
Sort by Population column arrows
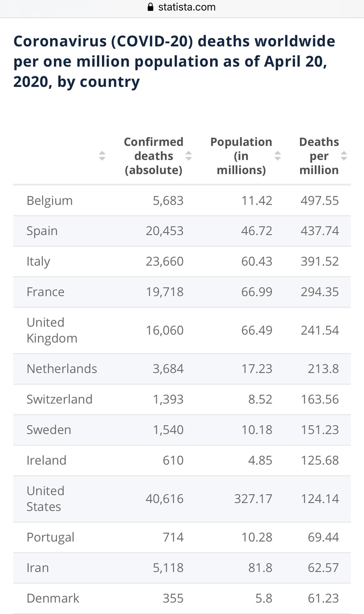click(278, 156)
